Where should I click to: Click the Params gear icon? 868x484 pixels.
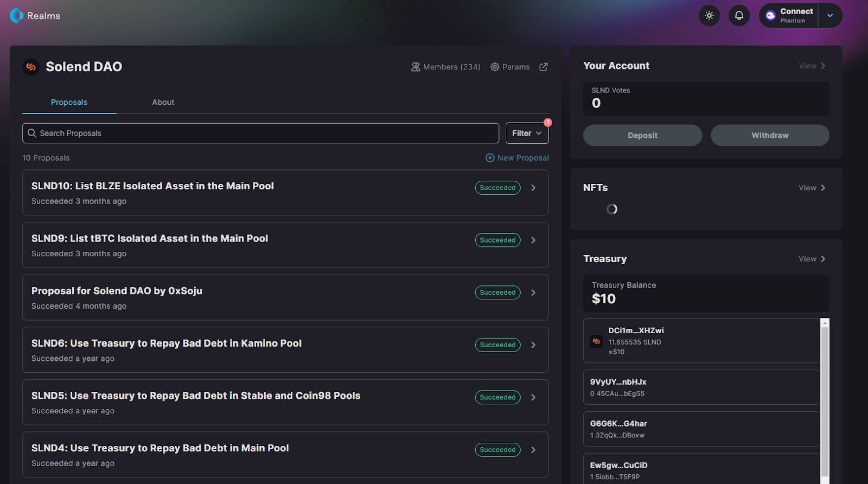coord(495,67)
